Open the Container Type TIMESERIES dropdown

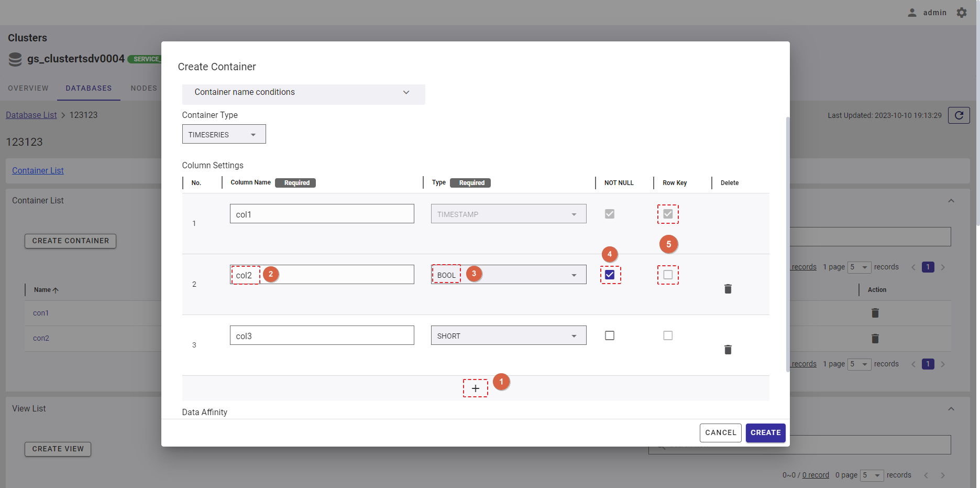pos(224,134)
